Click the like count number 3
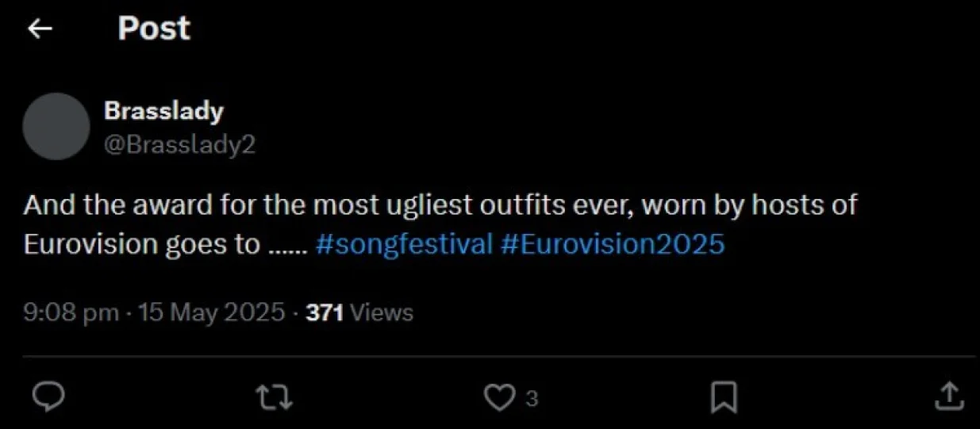 pyautogui.click(x=531, y=398)
